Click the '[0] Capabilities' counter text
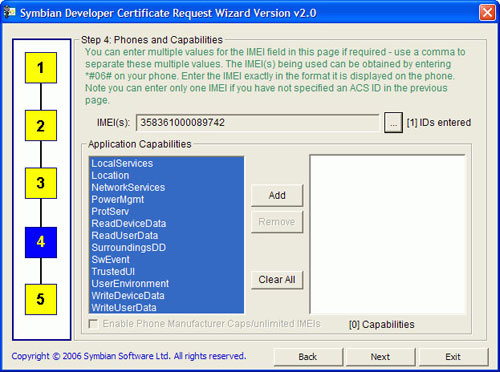Screen dimensions: 500x372 click(382, 324)
